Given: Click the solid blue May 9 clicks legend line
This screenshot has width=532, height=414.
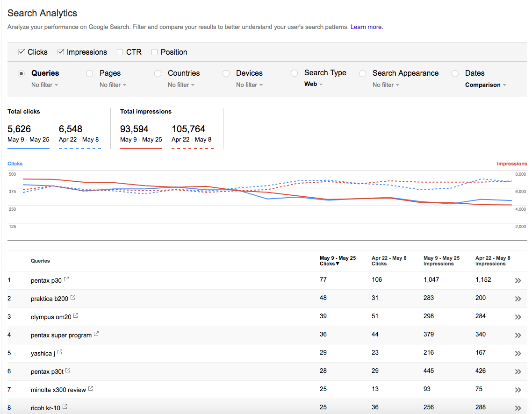Looking at the screenshot, I should (x=29, y=148).
